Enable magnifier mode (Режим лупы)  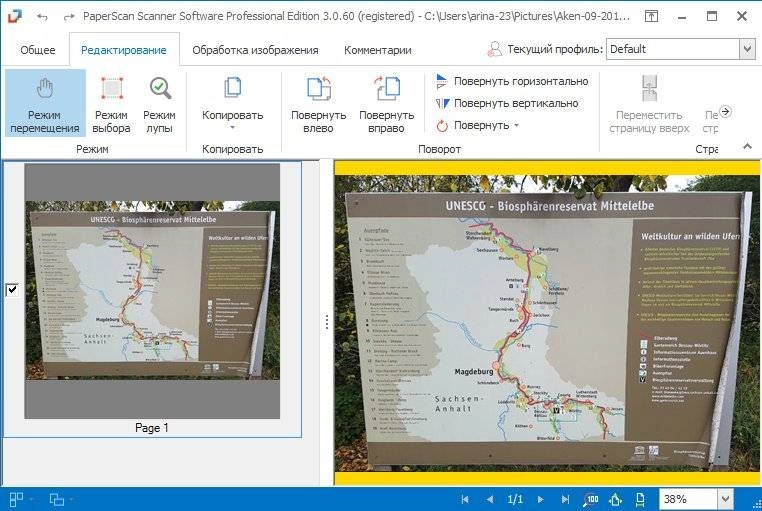[159, 103]
